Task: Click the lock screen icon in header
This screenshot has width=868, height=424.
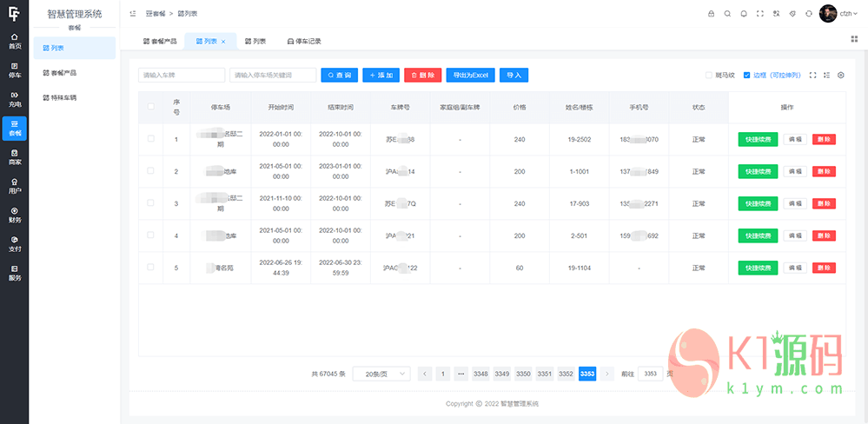Action: 711,14
